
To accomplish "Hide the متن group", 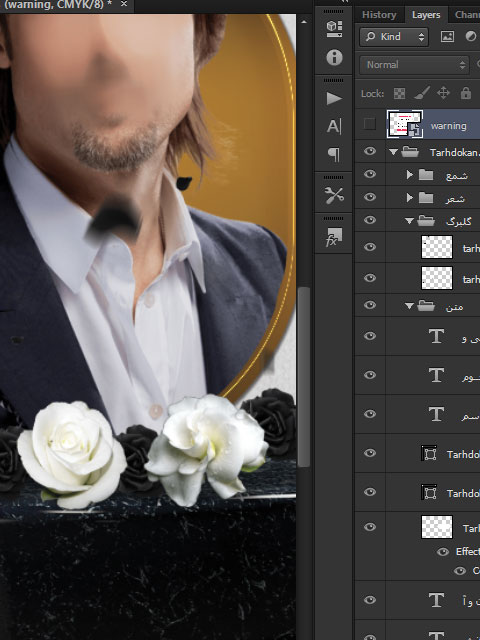I will tap(370, 304).
